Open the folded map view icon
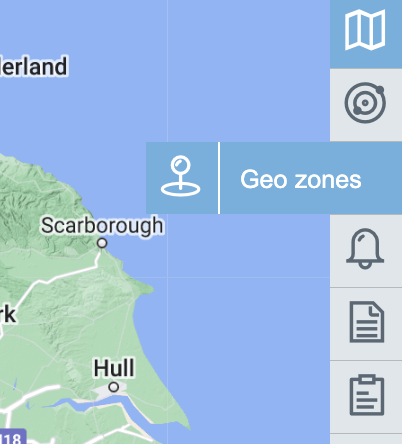This screenshot has width=402, height=444. [365, 30]
